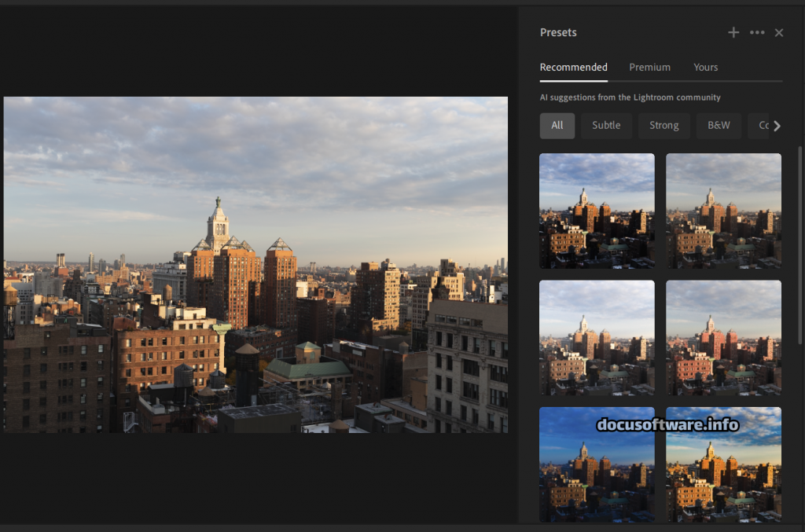The image size is (805, 532).
Task: Apply the muted faded preset in first row
Action: coord(723,211)
